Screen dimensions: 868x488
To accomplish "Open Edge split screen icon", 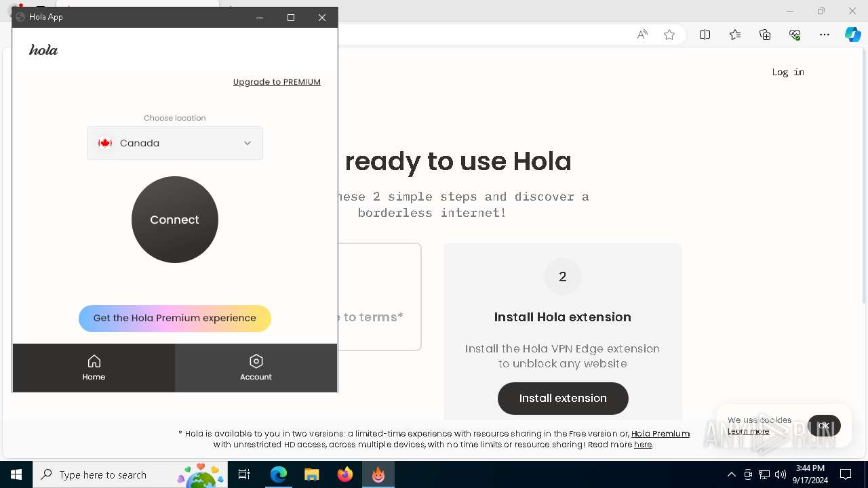I will 705,35.
